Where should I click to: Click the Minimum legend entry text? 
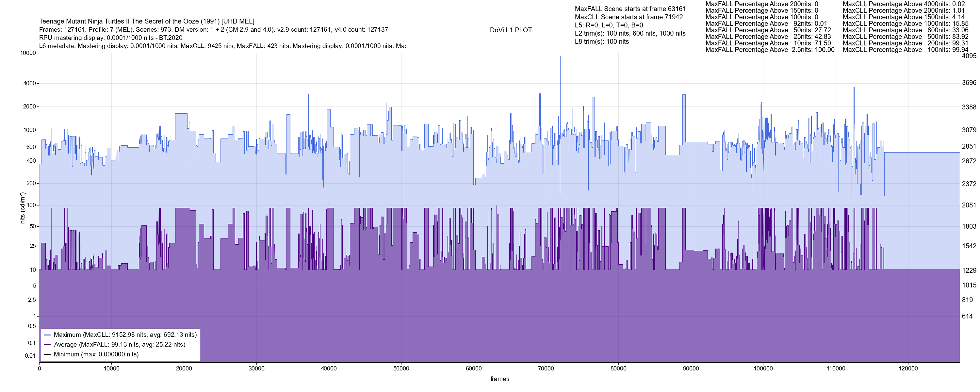[x=96, y=355]
